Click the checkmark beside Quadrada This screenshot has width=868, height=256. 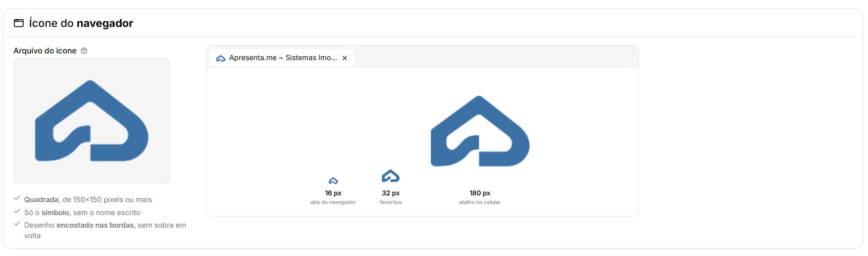(17, 198)
